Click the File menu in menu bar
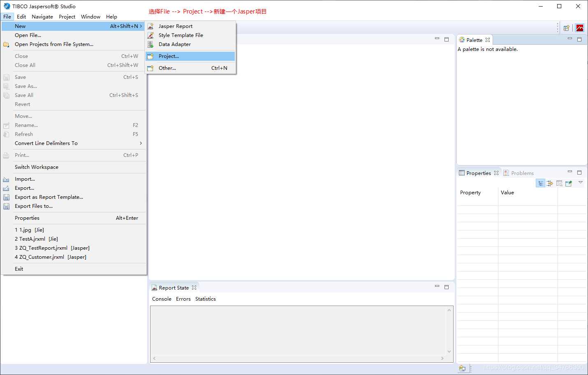 [7, 17]
